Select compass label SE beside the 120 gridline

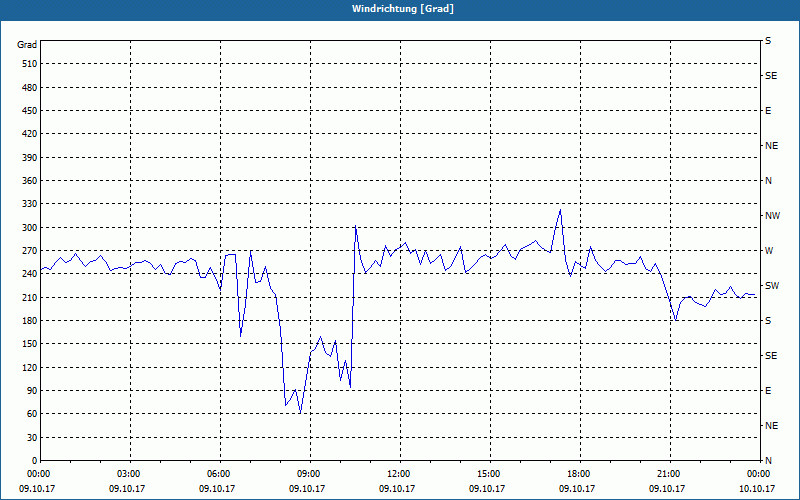(771, 356)
